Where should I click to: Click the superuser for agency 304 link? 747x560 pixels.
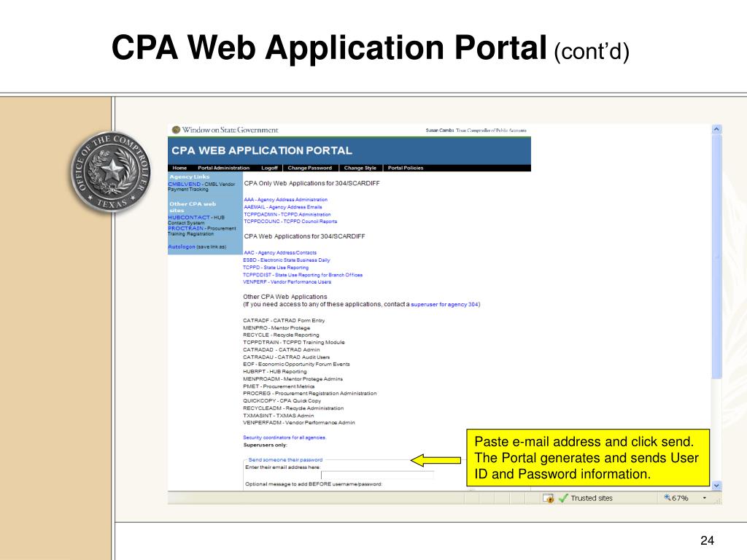444,304
